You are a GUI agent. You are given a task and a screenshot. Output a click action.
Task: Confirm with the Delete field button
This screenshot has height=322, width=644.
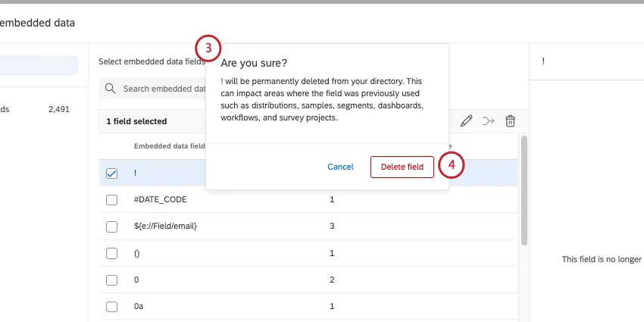click(402, 167)
